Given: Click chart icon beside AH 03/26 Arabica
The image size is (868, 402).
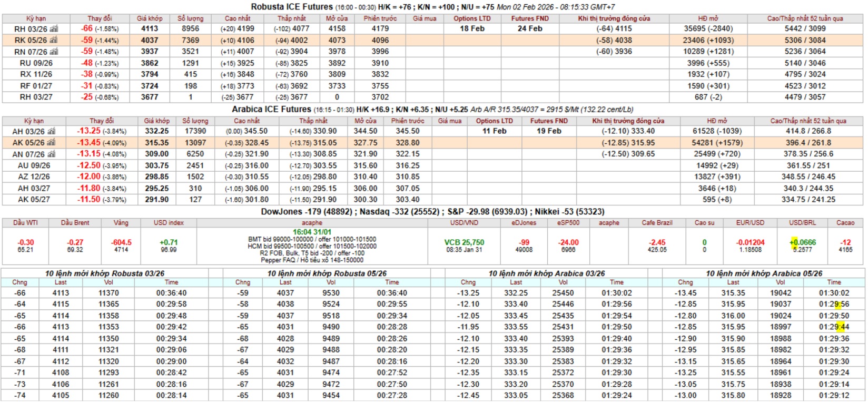Looking at the screenshot, I should click(51, 131).
